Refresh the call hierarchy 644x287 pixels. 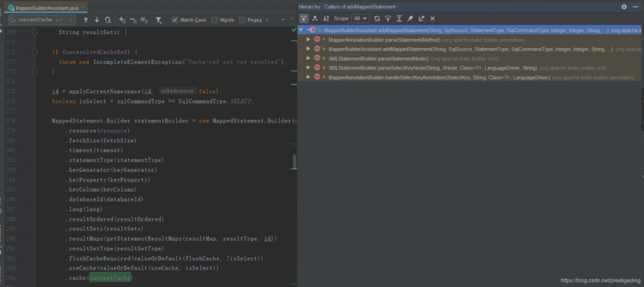point(377,19)
